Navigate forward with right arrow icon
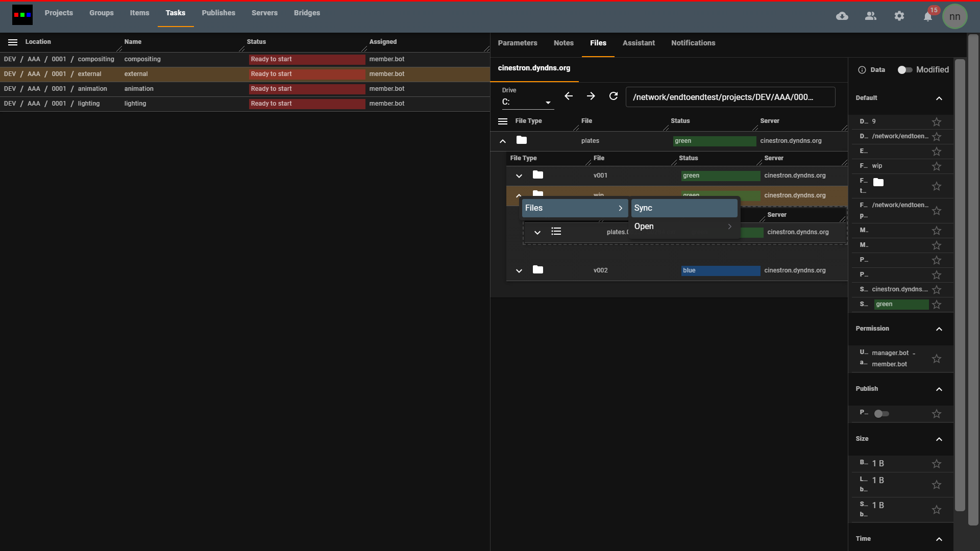This screenshot has width=980, height=551. 591,96
